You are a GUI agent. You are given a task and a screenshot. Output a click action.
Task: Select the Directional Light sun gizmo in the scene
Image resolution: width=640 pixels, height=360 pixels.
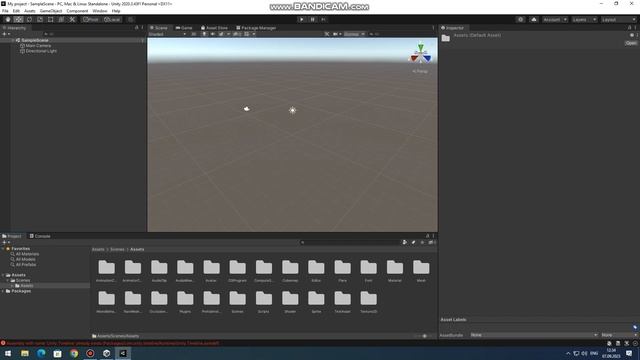[292, 110]
